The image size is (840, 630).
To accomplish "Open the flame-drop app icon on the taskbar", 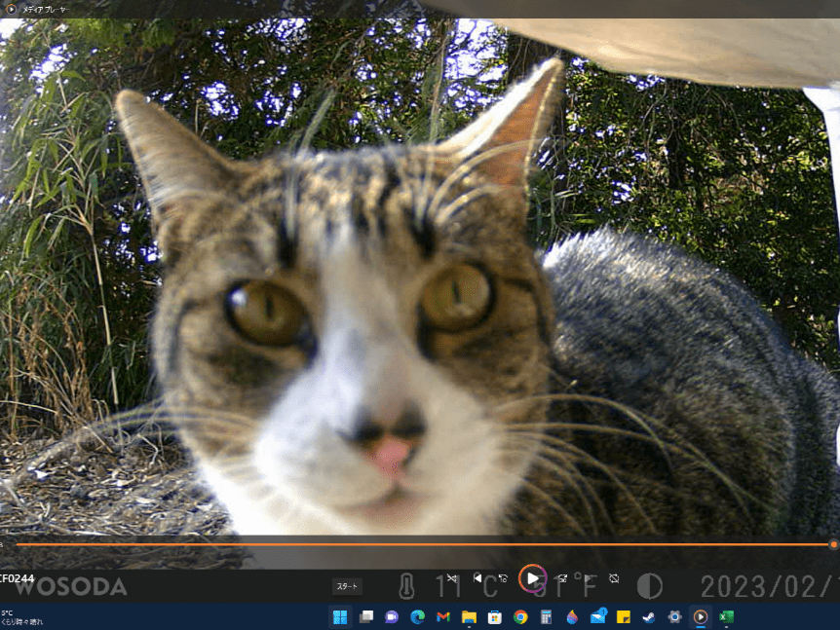I will [x=572, y=617].
